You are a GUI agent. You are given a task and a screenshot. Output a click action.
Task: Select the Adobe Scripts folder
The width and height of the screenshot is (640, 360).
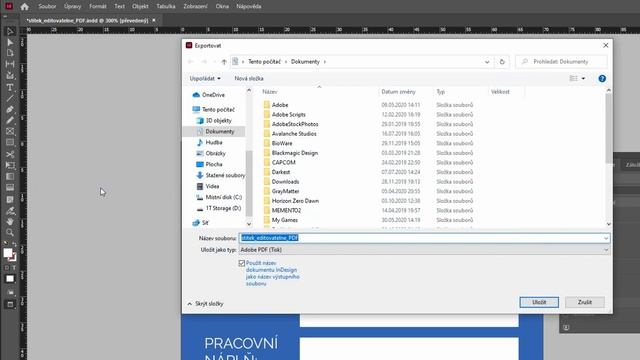[289, 114]
